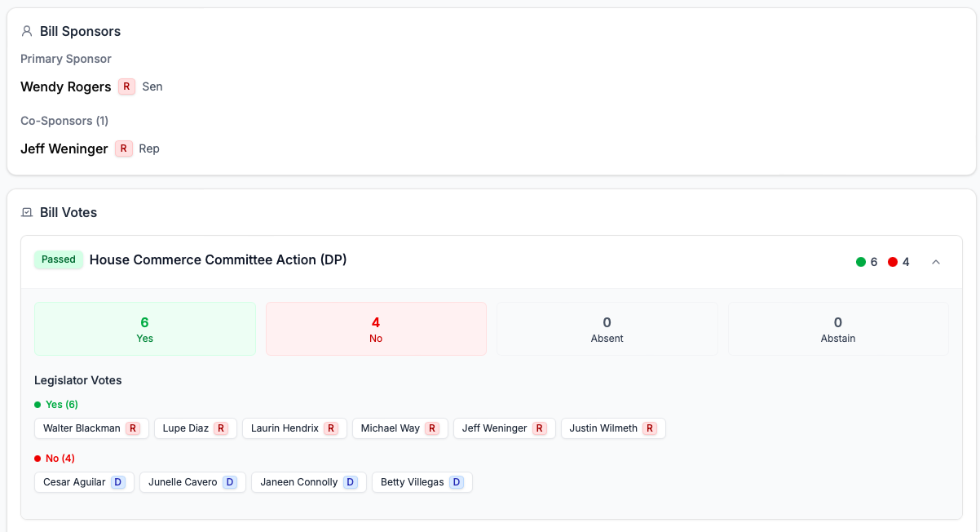Screen dimensions: 980x532
Task: Click the Bill Sponsors person icon
Action: pyautogui.click(x=27, y=32)
